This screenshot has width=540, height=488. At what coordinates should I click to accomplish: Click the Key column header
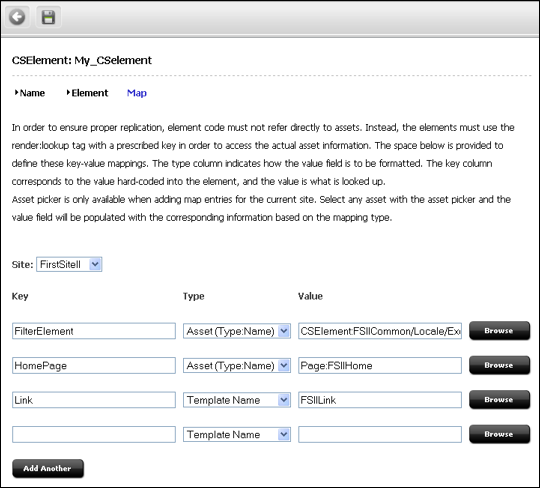20,296
